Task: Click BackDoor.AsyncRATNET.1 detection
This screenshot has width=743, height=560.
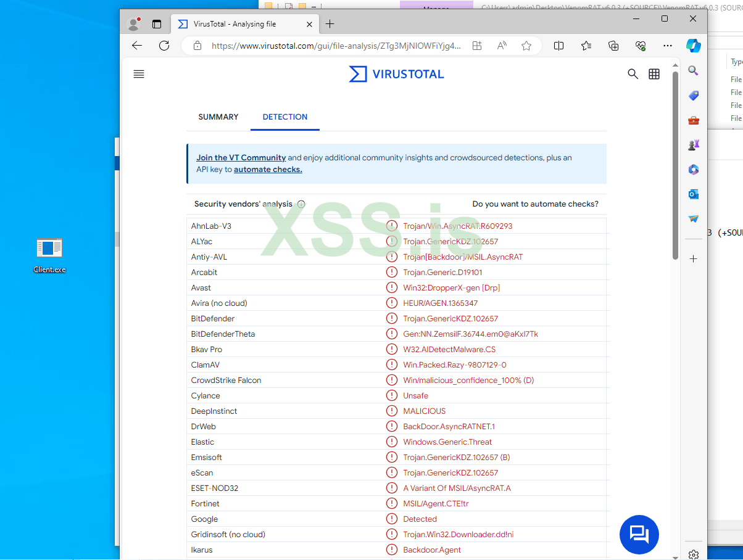Action: [449, 427]
